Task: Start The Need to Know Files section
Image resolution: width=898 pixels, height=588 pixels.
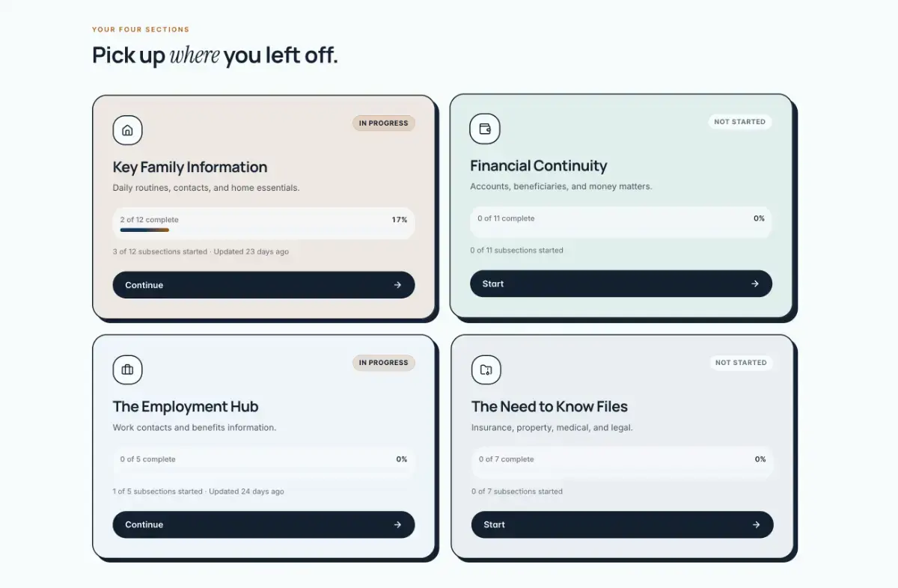Action: click(622, 524)
